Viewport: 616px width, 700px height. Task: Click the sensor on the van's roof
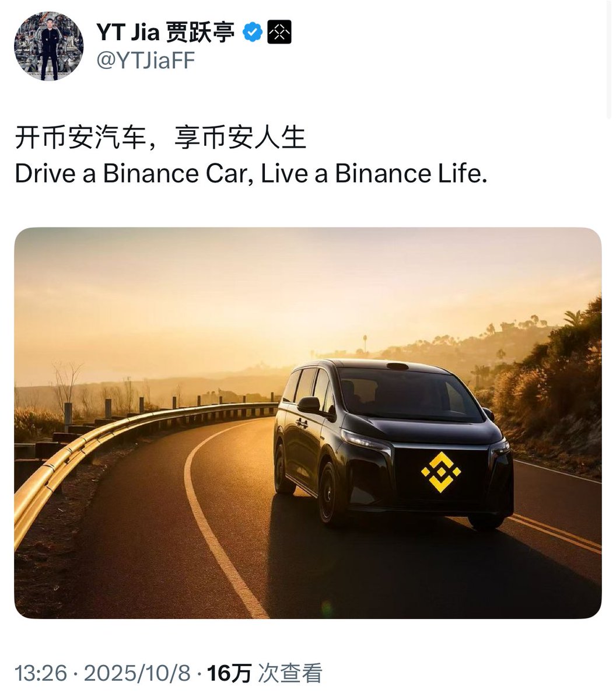(x=398, y=366)
